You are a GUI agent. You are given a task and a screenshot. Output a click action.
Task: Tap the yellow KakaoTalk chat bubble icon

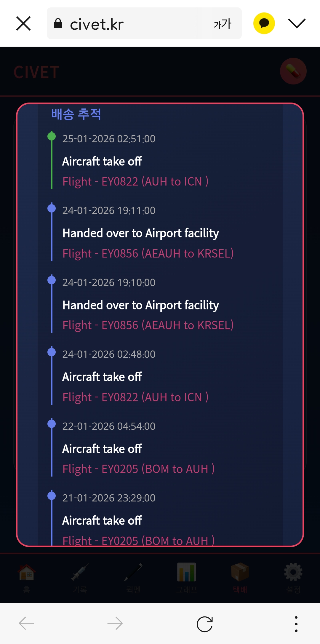coord(264,23)
